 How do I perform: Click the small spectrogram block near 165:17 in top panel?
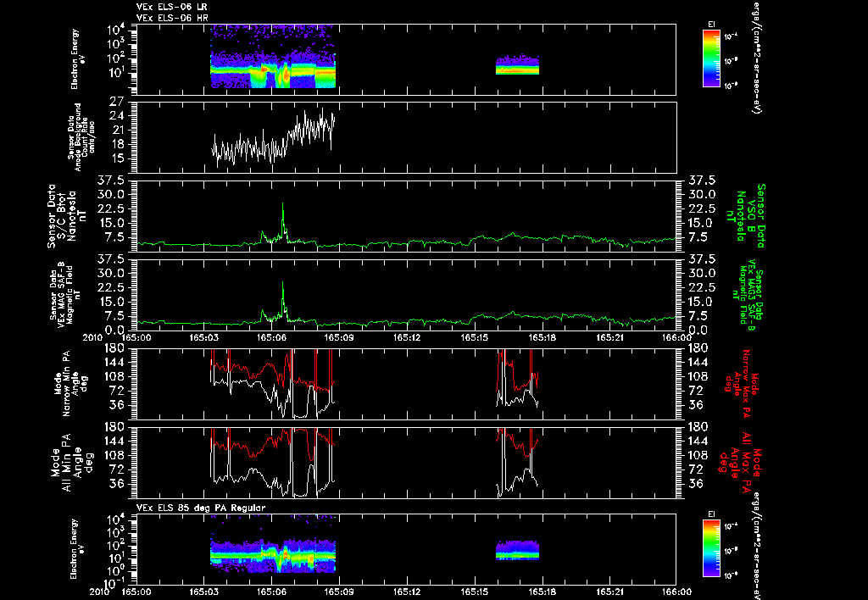pyautogui.click(x=518, y=64)
